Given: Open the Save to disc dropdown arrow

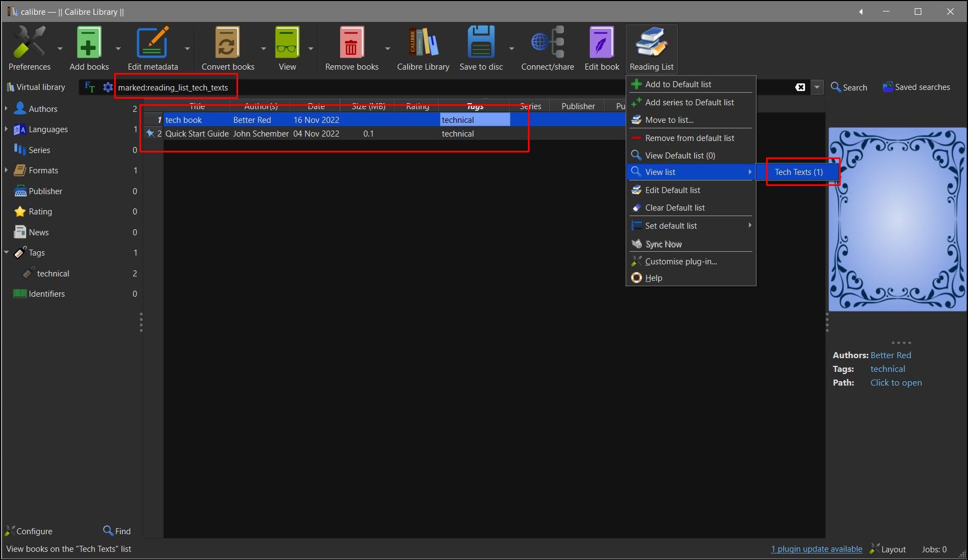Looking at the screenshot, I should click(511, 48).
